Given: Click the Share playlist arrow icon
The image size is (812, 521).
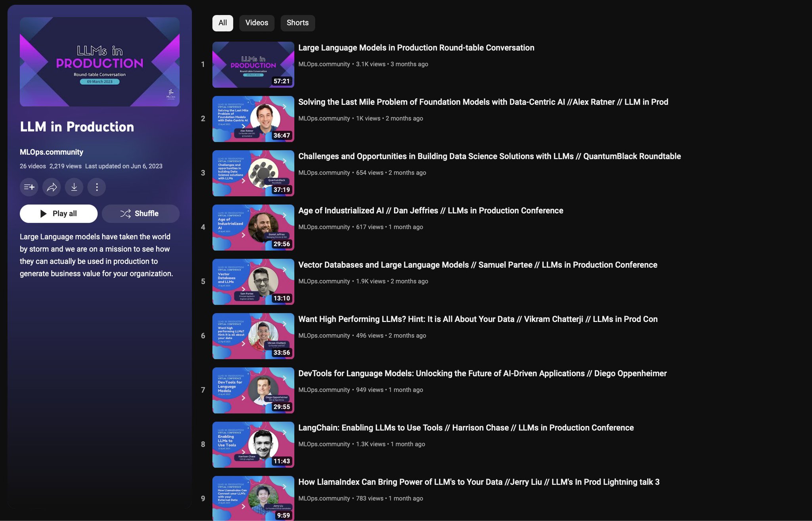Looking at the screenshot, I should [52, 187].
